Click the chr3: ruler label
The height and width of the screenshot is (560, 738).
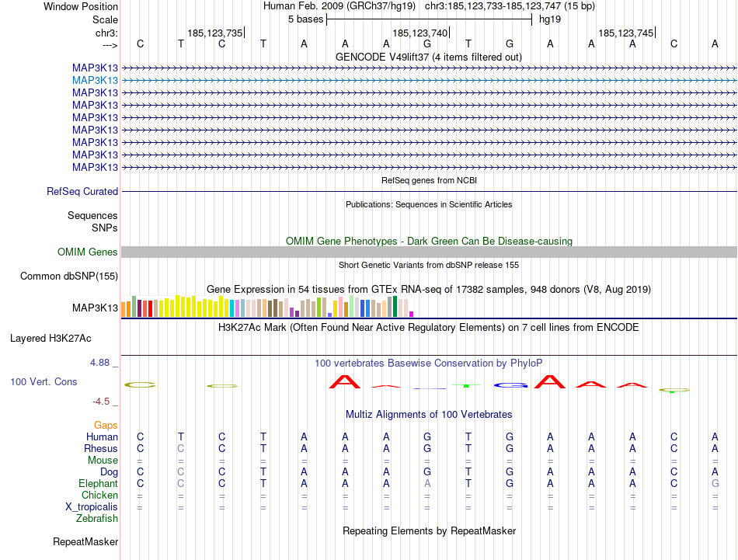point(106,33)
